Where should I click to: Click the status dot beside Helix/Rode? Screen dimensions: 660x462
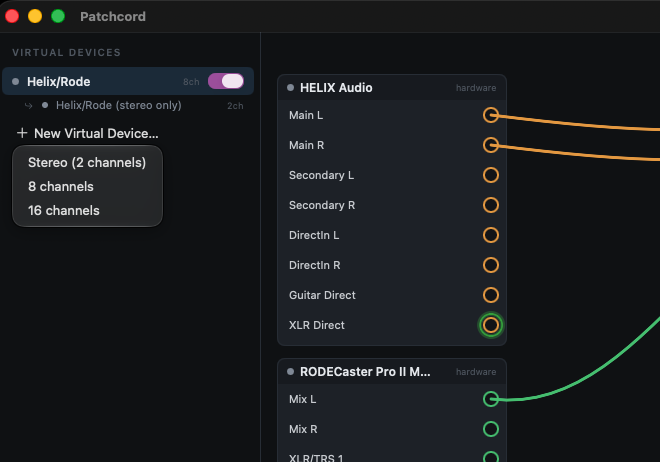16,81
